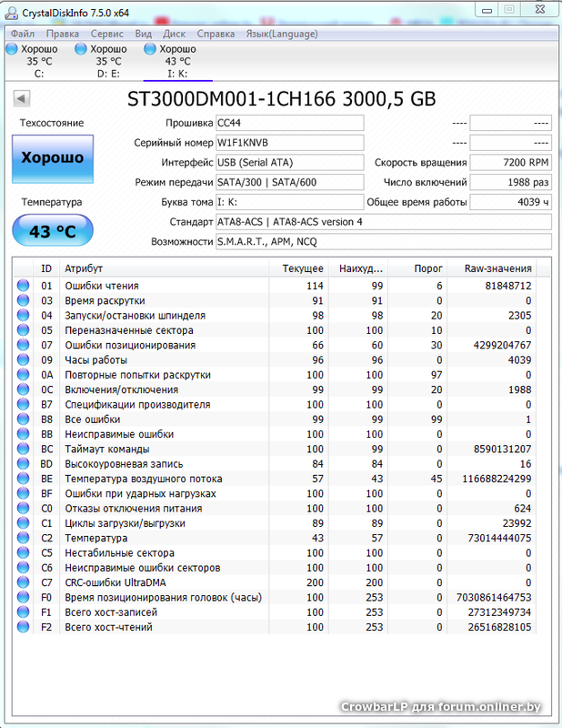Click the Атрибут column header

pyautogui.click(x=165, y=268)
